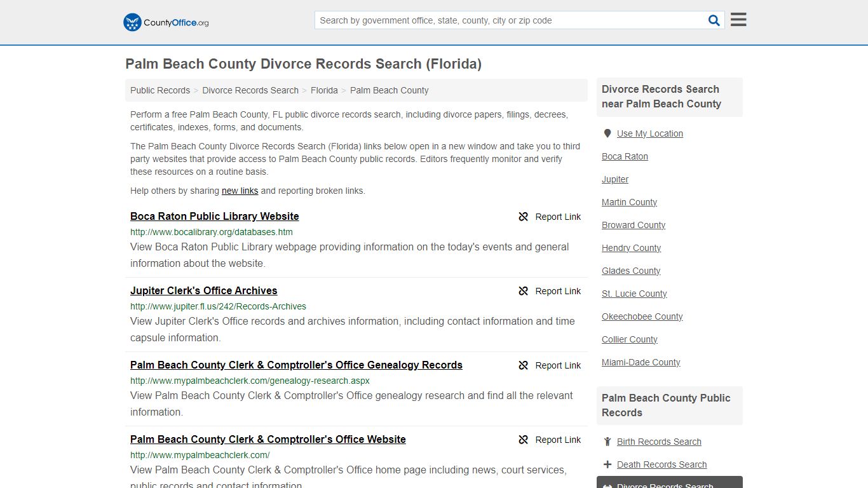
Task: Open Birth Records Search link
Action: pyautogui.click(x=659, y=442)
